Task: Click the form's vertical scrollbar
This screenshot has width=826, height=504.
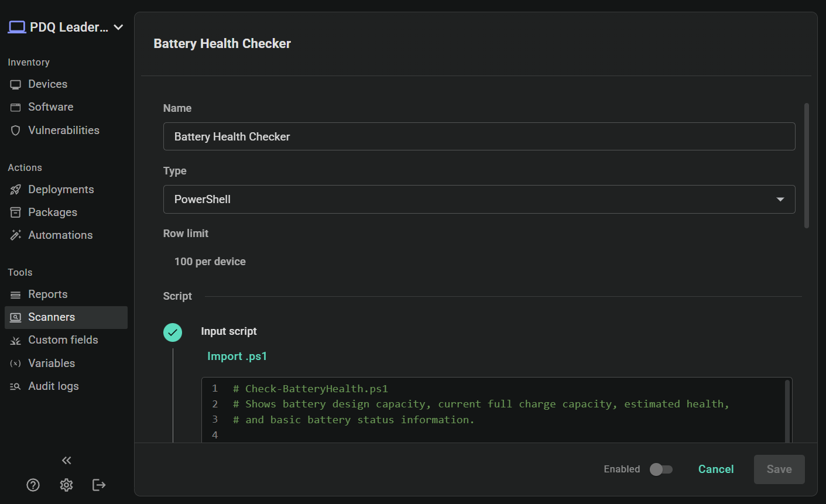Action: (807, 166)
